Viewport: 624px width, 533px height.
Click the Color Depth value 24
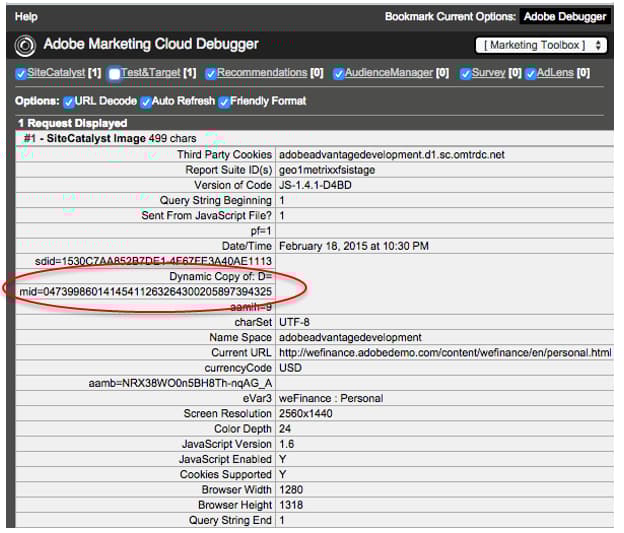(285, 429)
